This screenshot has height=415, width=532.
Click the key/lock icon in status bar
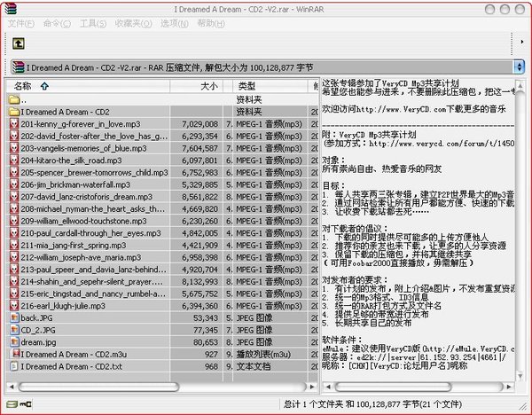[26, 404]
